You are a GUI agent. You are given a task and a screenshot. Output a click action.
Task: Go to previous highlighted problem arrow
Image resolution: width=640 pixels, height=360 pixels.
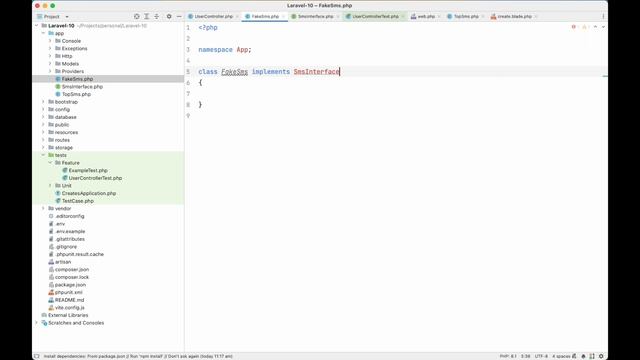click(x=595, y=27)
